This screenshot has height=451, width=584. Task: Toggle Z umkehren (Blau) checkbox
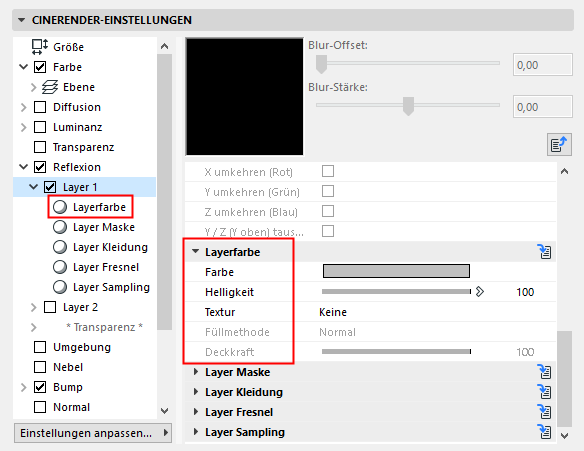coord(328,212)
